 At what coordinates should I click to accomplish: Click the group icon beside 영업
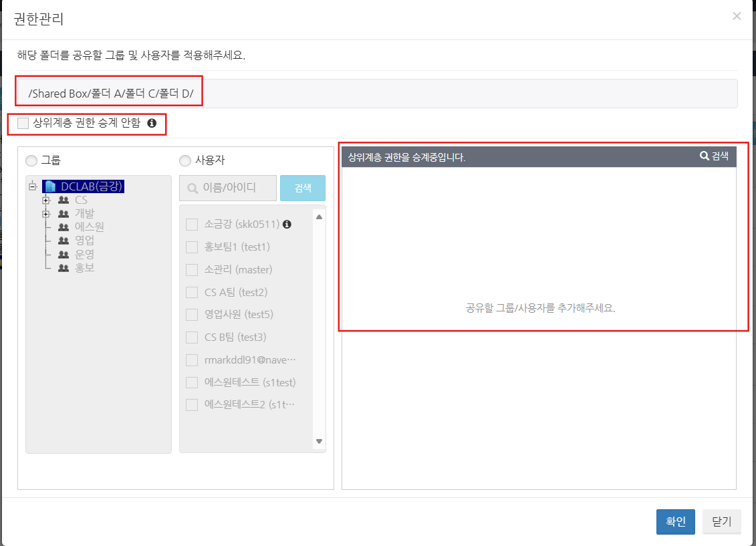[x=64, y=241]
